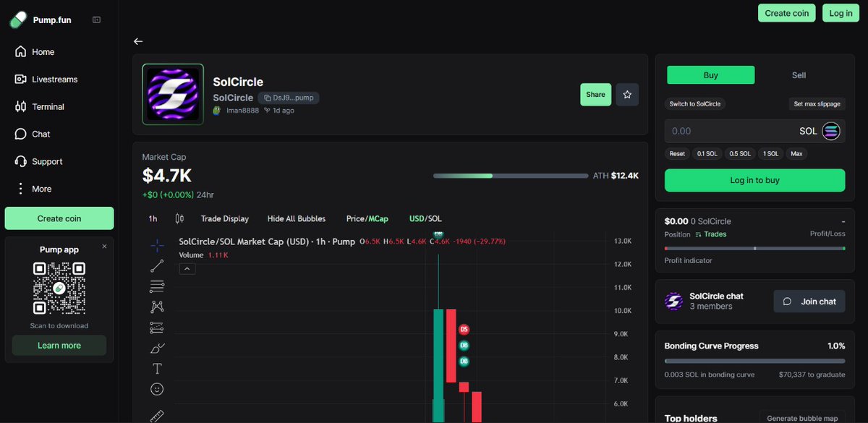868x423 pixels.
Task: Open Set max slippage settings
Action: [x=817, y=104]
